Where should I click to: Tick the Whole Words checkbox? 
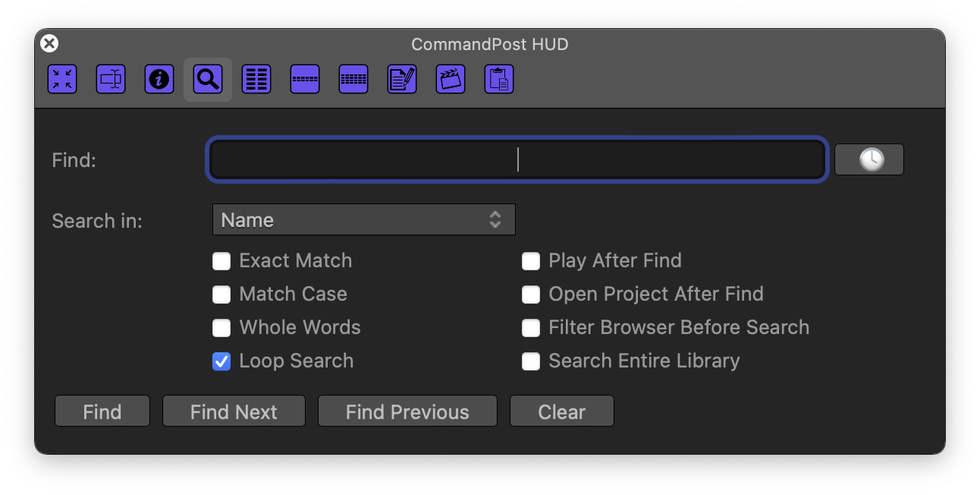click(x=221, y=328)
